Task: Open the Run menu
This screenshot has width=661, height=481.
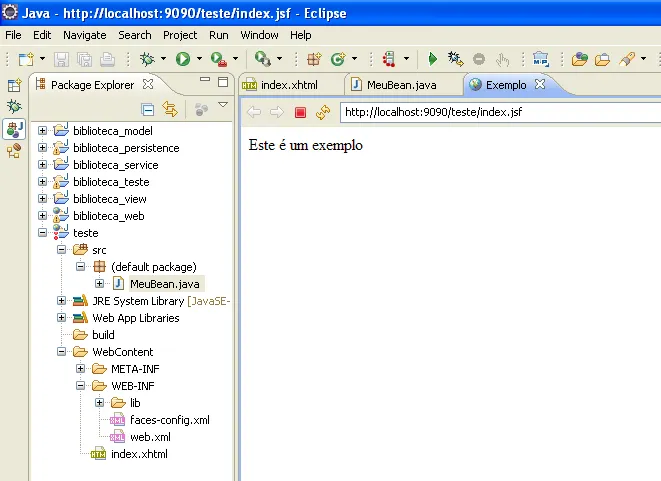Action: point(219,35)
